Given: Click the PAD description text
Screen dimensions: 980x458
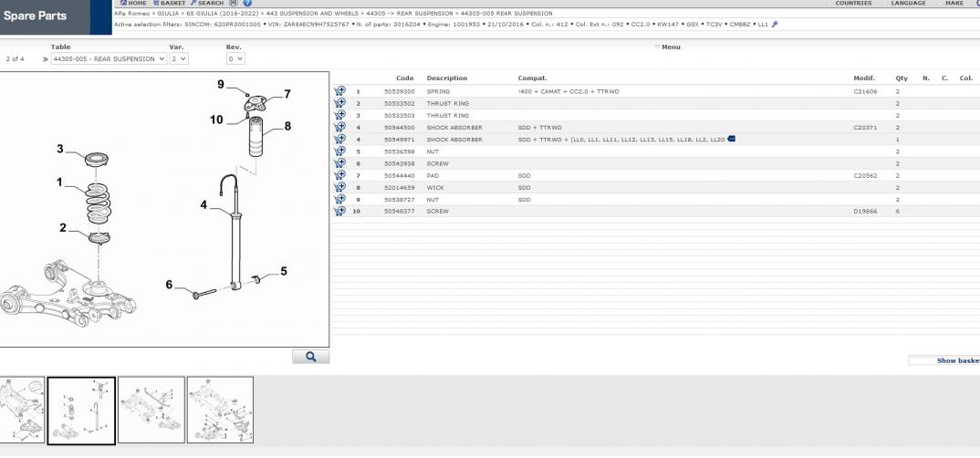Looking at the screenshot, I should tap(433, 175).
